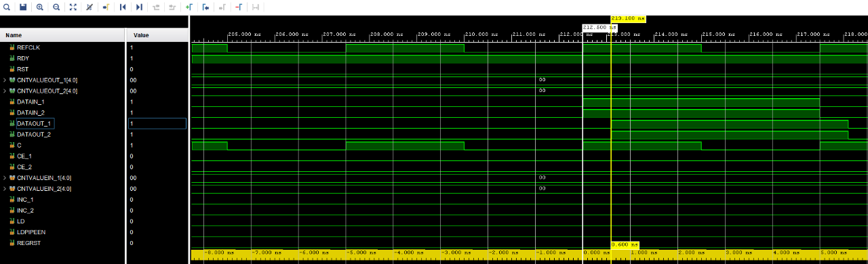The height and width of the screenshot is (264, 868).
Task: Click the Go to Cursor icon
Action: (106, 7)
